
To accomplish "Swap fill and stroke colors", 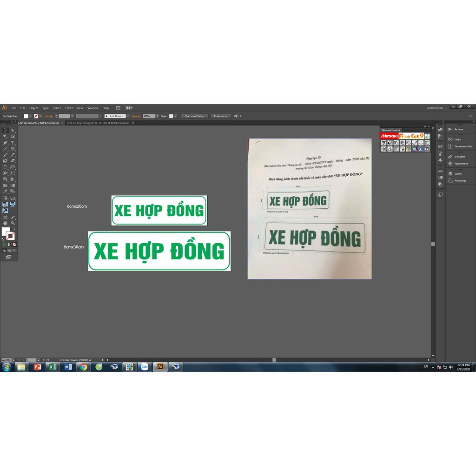I will point(13,229).
